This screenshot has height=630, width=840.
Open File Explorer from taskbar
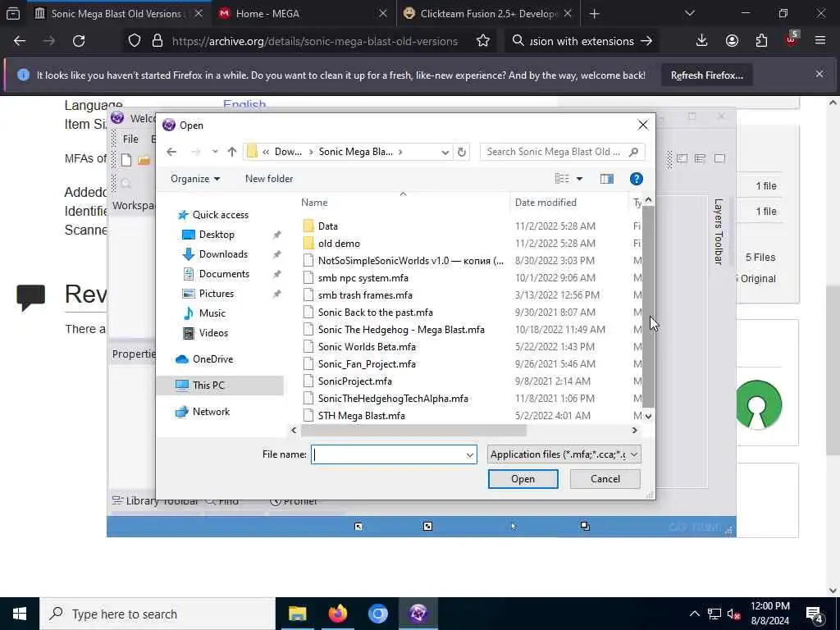(297, 614)
